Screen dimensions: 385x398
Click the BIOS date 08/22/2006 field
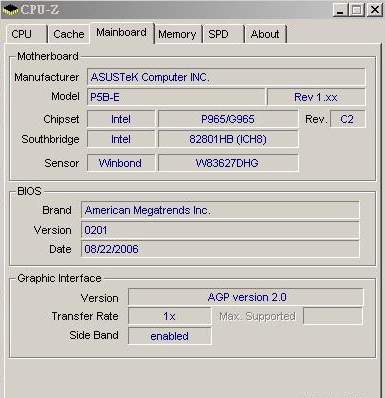[x=220, y=249]
